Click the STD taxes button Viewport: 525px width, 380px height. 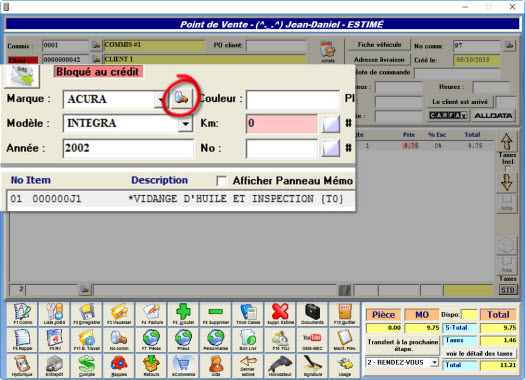(x=508, y=290)
